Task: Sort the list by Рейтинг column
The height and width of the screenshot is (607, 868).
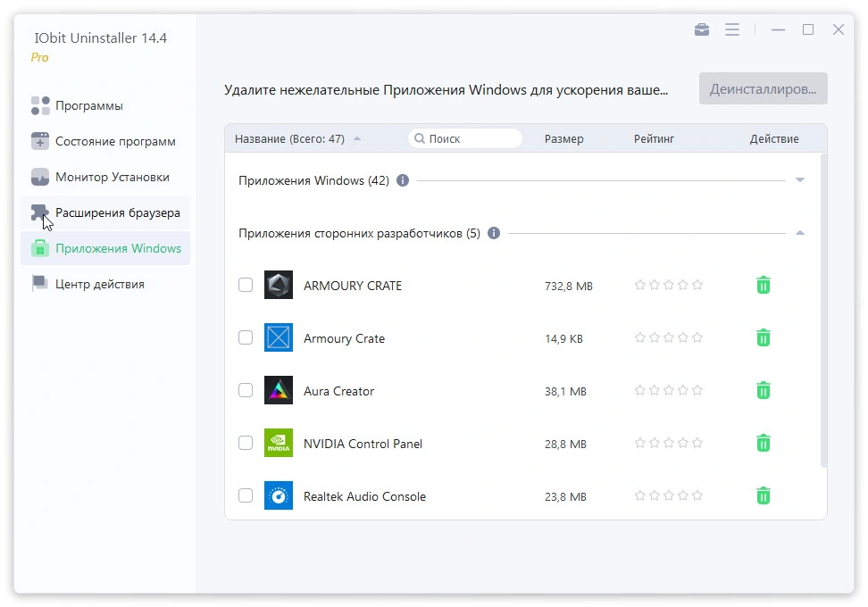Action: [654, 139]
